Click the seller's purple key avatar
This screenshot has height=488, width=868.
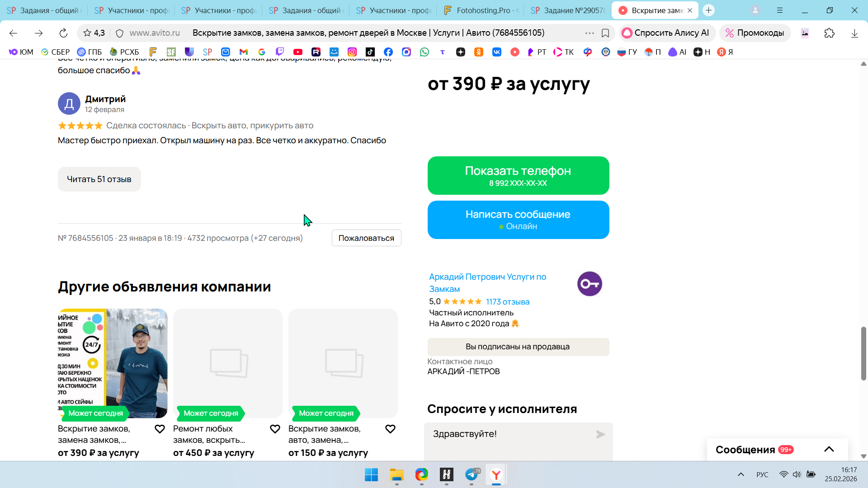(x=590, y=284)
